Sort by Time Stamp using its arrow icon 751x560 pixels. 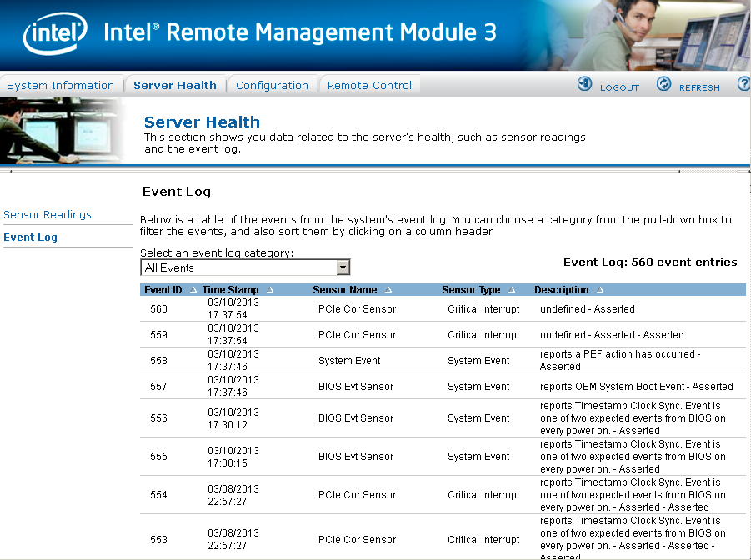[270, 289]
